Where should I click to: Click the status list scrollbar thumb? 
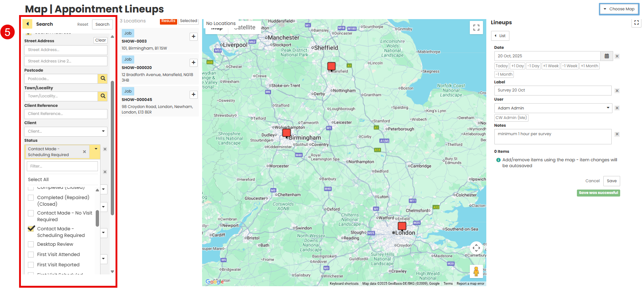click(x=97, y=218)
